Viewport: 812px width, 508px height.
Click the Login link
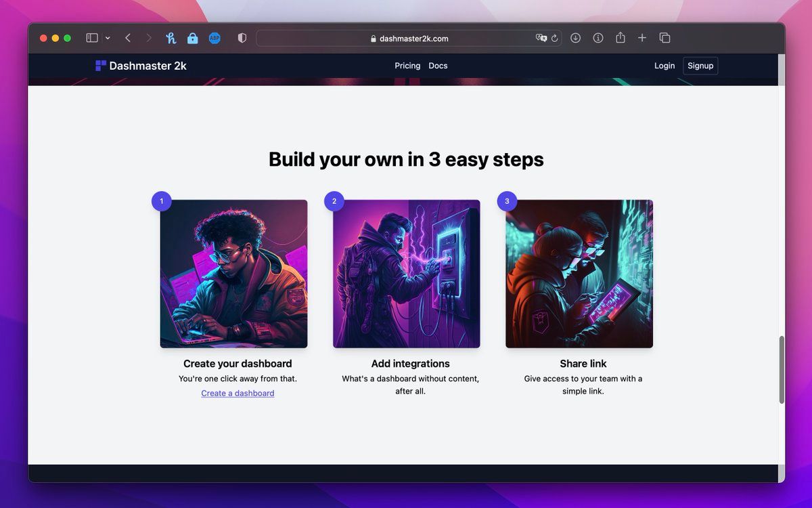[664, 66]
